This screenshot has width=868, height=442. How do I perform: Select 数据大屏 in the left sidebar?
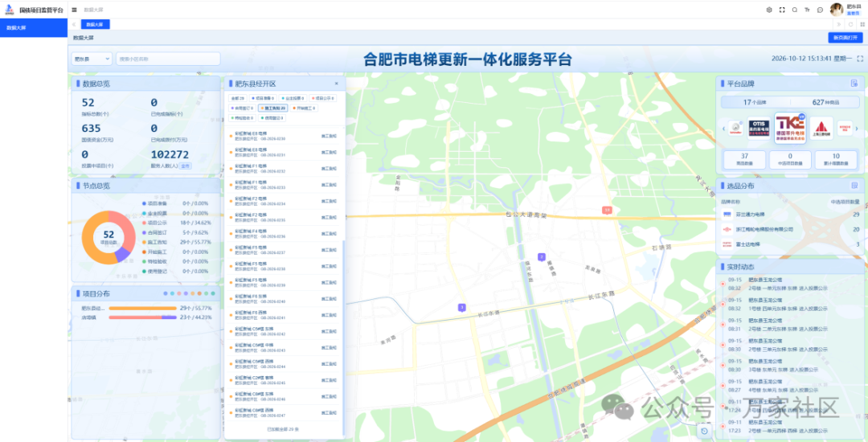(x=34, y=27)
